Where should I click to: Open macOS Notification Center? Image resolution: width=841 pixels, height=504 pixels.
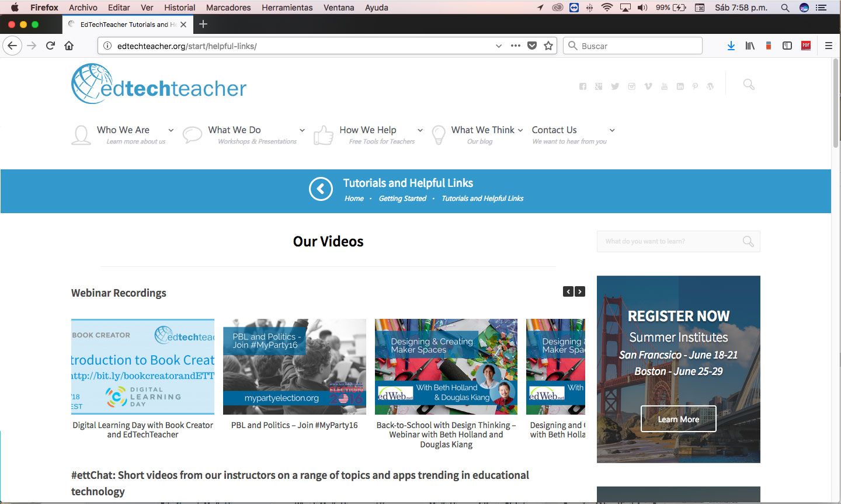(x=821, y=8)
